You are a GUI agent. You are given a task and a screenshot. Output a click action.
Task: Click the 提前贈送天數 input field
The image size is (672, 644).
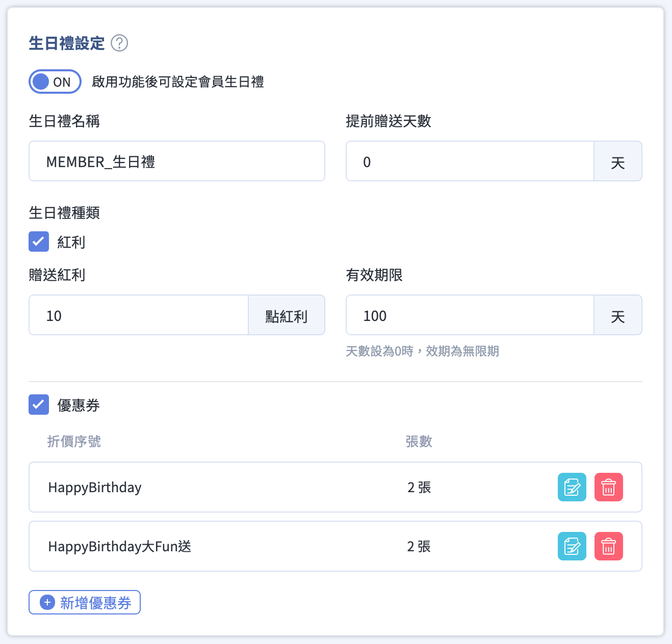[470, 162]
